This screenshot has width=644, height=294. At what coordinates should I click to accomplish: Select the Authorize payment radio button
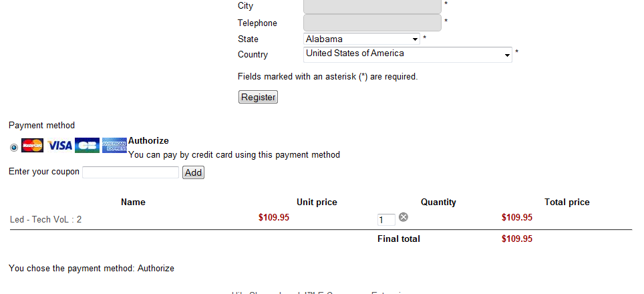pos(14,147)
